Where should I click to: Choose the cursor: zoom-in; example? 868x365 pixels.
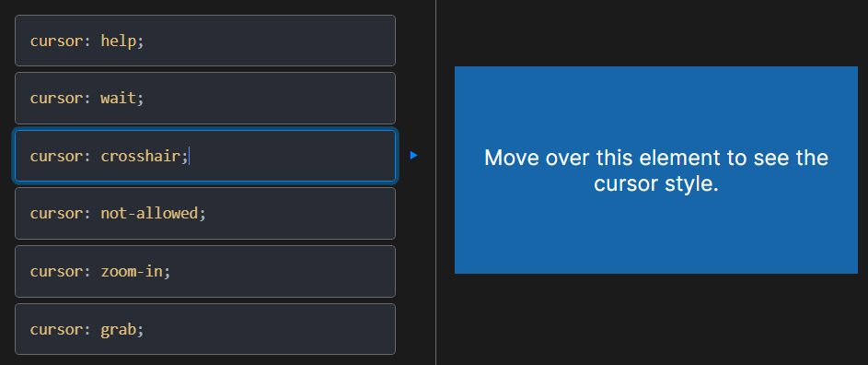205,271
